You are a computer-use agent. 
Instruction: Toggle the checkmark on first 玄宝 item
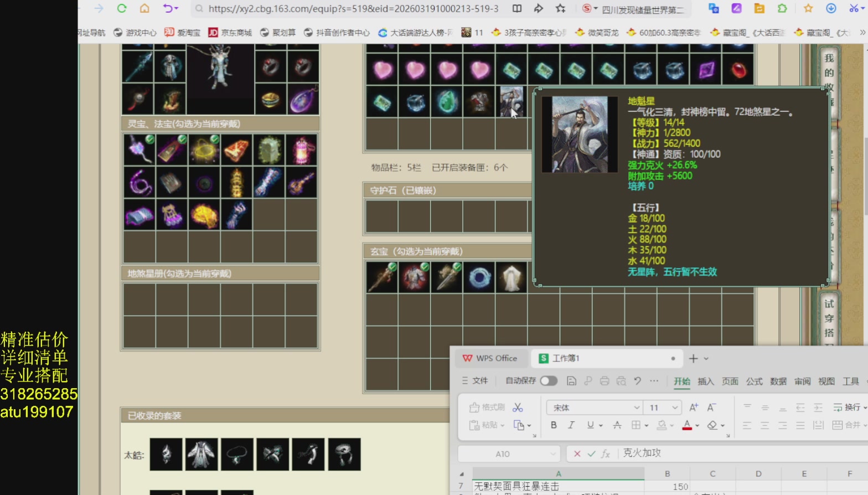tap(392, 267)
